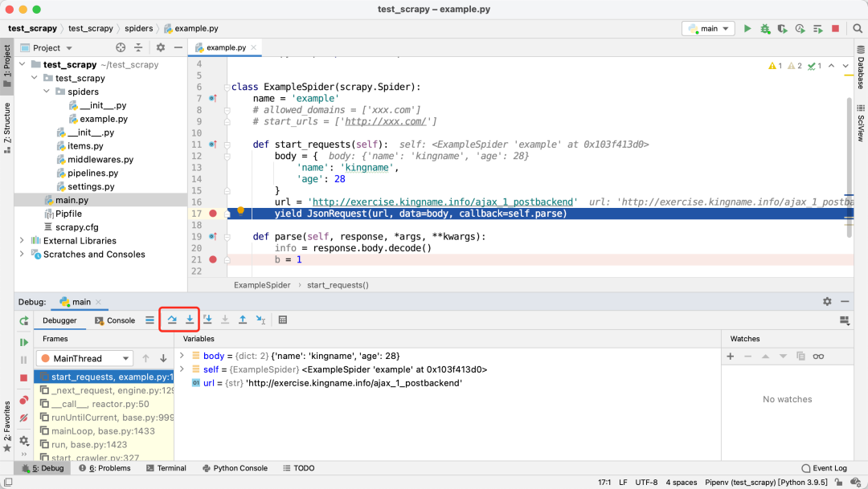Open Debug panel settings gear
Screen dimensions: 868x489
pos(827,301)
